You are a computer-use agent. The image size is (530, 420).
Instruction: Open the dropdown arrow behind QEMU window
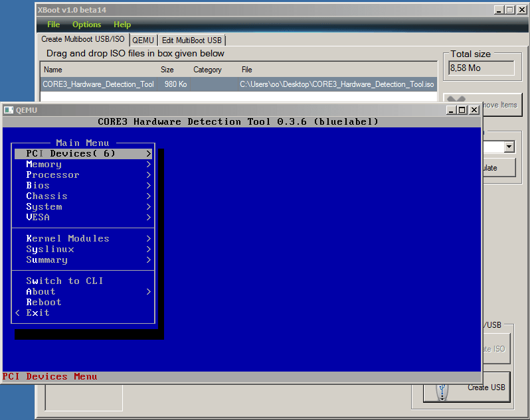click(x=509, y=147)
